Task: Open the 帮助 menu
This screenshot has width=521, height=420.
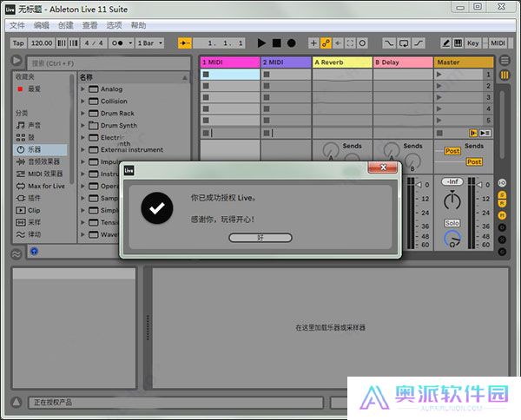Action: pyautogui.click(x=138, y=25)
